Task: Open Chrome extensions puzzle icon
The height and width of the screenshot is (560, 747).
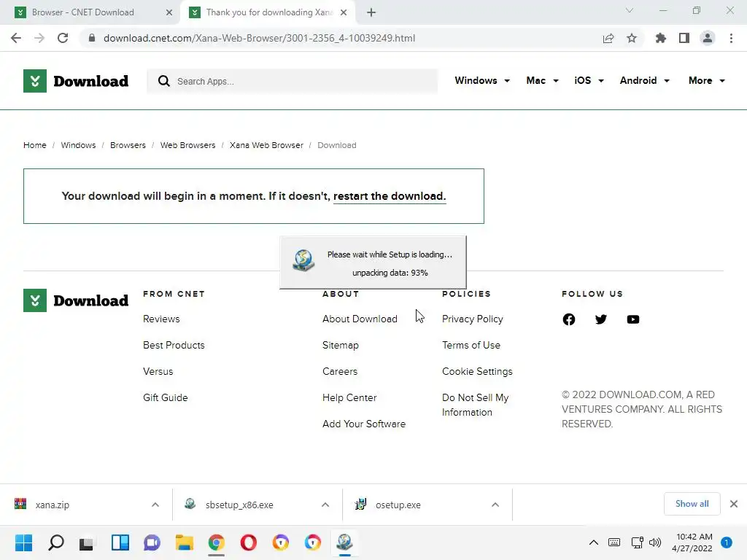Action: [x=660, y=38]
